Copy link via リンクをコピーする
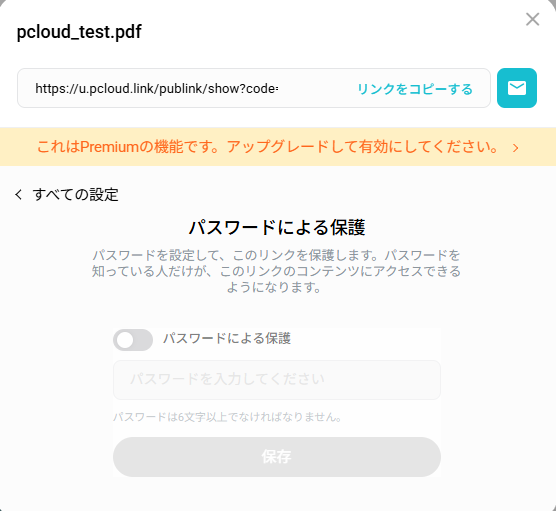The image size is (556, 511). click(415, 89)
